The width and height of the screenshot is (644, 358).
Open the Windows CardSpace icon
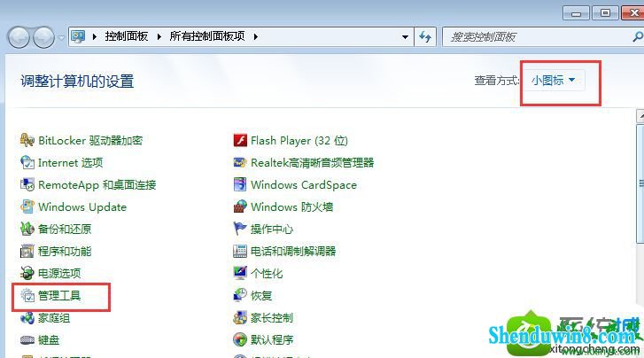pyautogui.click(x=240, y=184)
